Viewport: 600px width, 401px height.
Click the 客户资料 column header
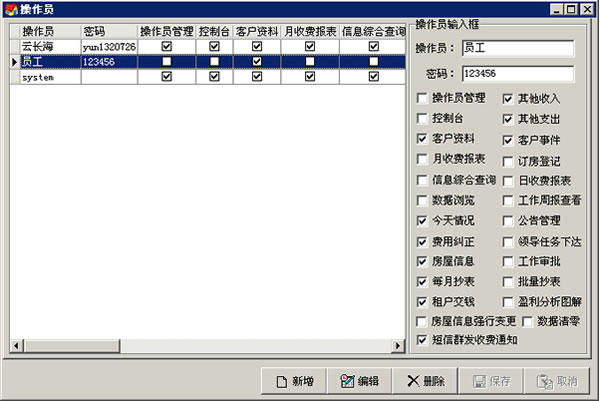click(x=257, y=31)
